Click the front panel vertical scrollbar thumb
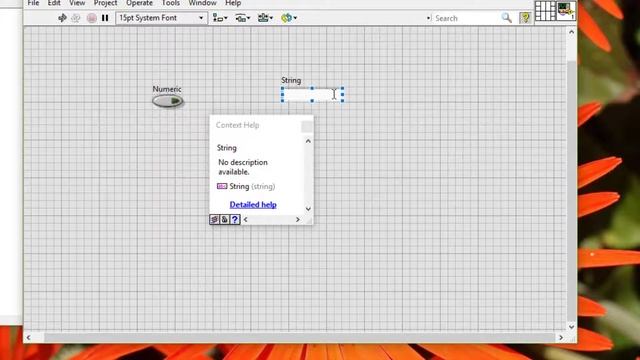640x360 pixels. point(571,191)
